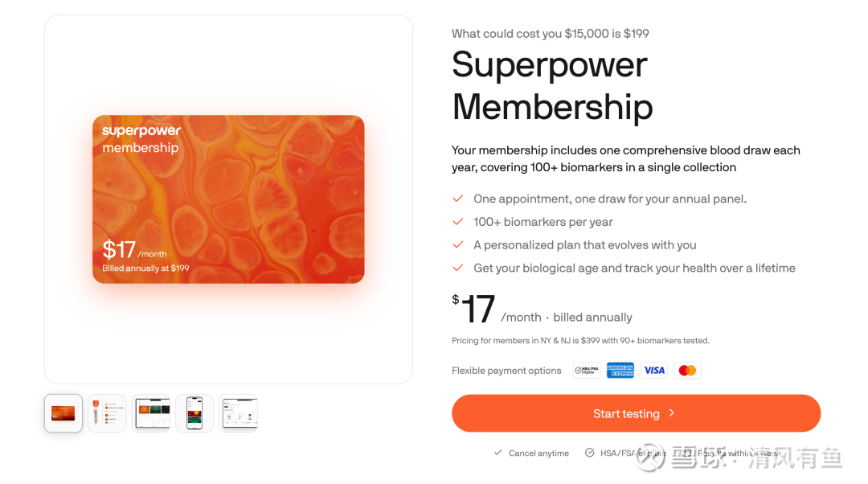Click the circled check beside HSA/FSA eligible

(590, 453)
